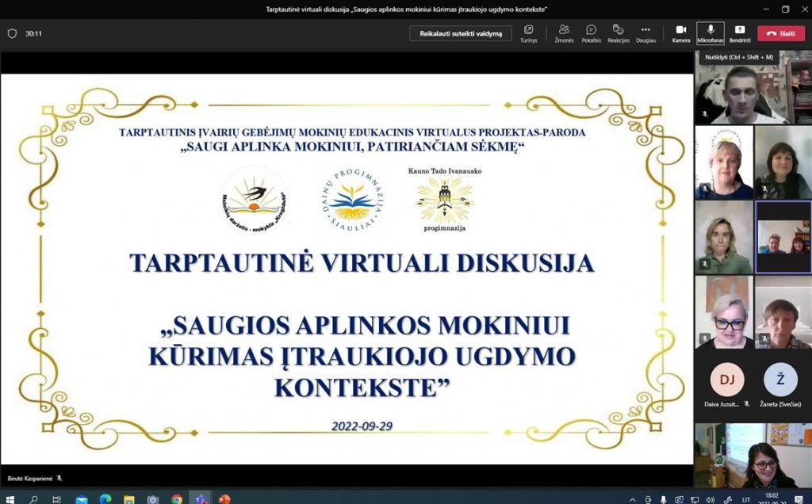The height and width of the screenshot is (504, 812).
Task: Select the DJ avatar of Daiva Juzuit...
Action: tap(726, 380)
